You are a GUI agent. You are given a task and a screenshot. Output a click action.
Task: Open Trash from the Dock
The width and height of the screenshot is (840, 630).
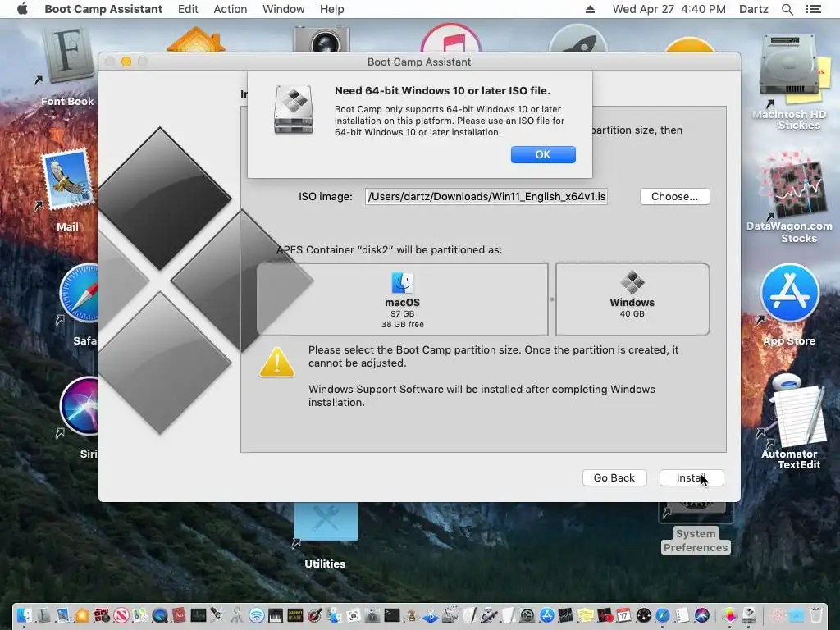click(816, 615)
